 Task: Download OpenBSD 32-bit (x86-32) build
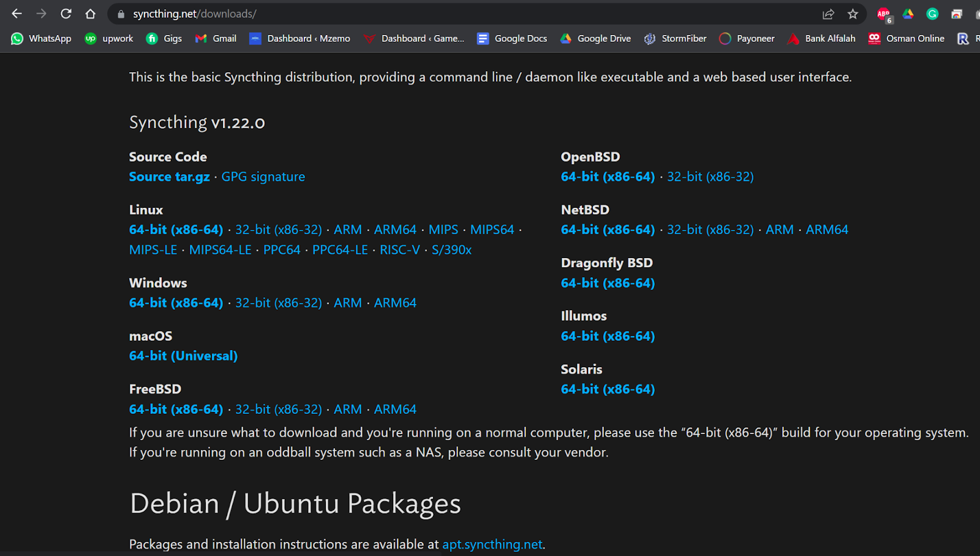(710, 177)
